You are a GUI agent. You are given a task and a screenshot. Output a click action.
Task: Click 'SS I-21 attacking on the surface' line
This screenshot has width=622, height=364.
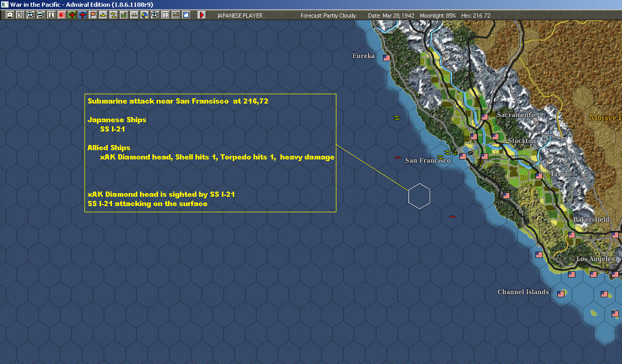[147, 203]
